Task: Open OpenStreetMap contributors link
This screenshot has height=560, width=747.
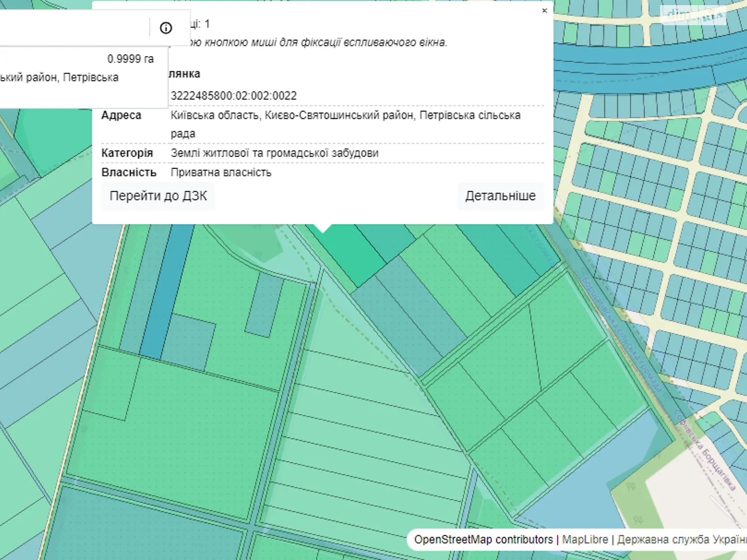Action: click(483, 539)
